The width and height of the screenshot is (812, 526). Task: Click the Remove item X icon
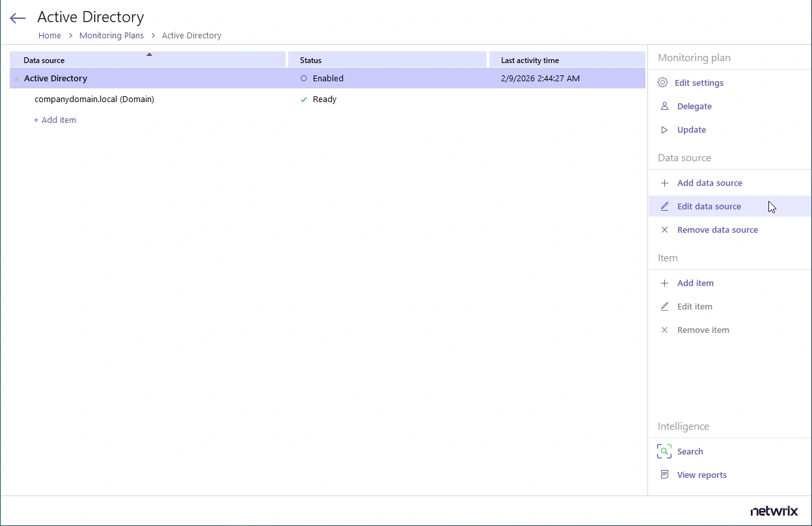tap(664, 330)
